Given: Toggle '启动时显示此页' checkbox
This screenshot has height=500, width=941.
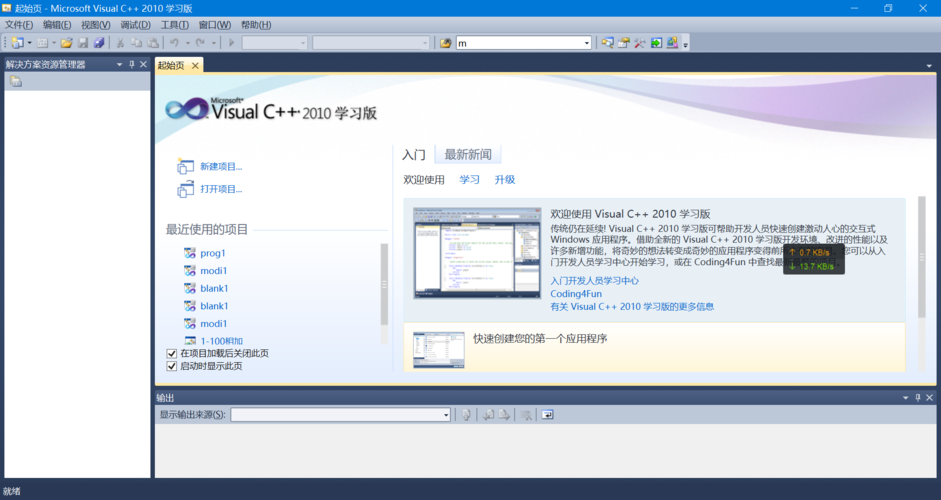Looking at the screenshot, I should [x=172, y=366].
